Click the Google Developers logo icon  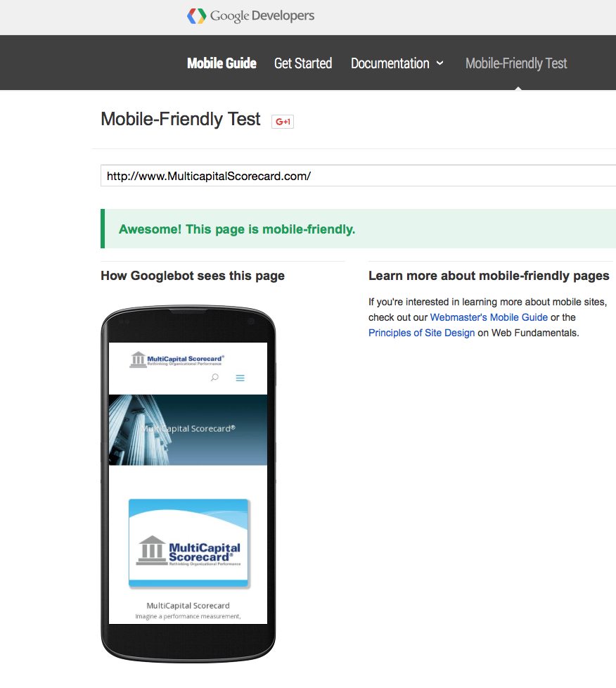196,16
